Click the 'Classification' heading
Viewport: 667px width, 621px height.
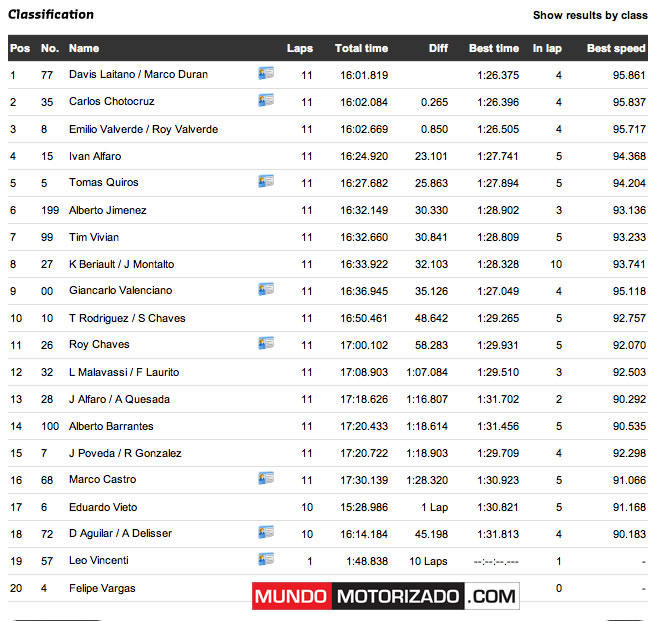click(51, 14)
